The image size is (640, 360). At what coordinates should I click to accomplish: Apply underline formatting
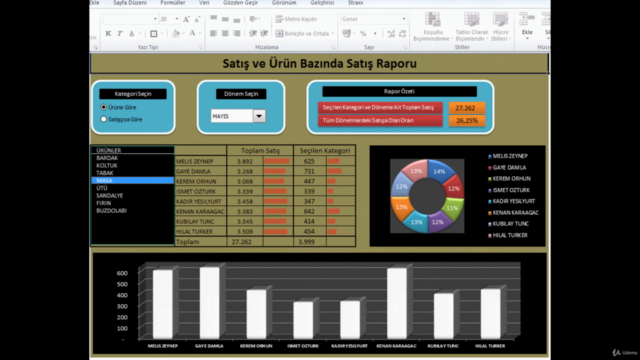[131, 33]
